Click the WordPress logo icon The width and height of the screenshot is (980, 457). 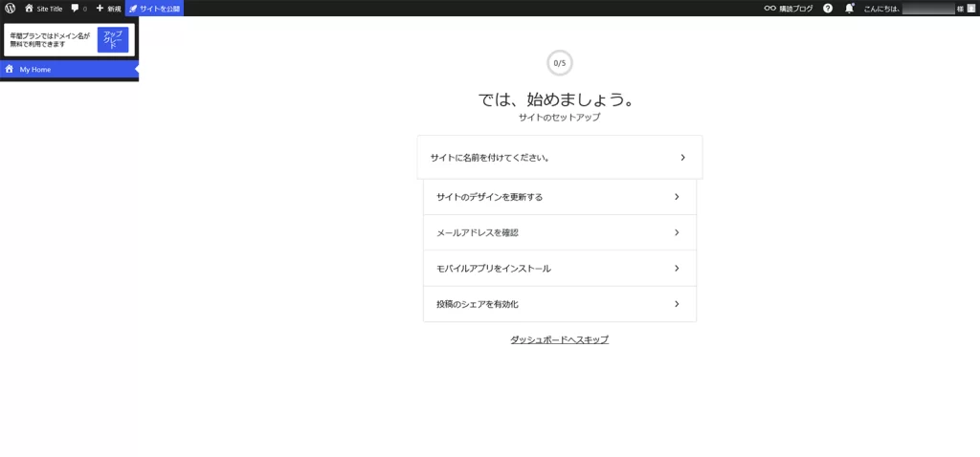click(10, 8)
